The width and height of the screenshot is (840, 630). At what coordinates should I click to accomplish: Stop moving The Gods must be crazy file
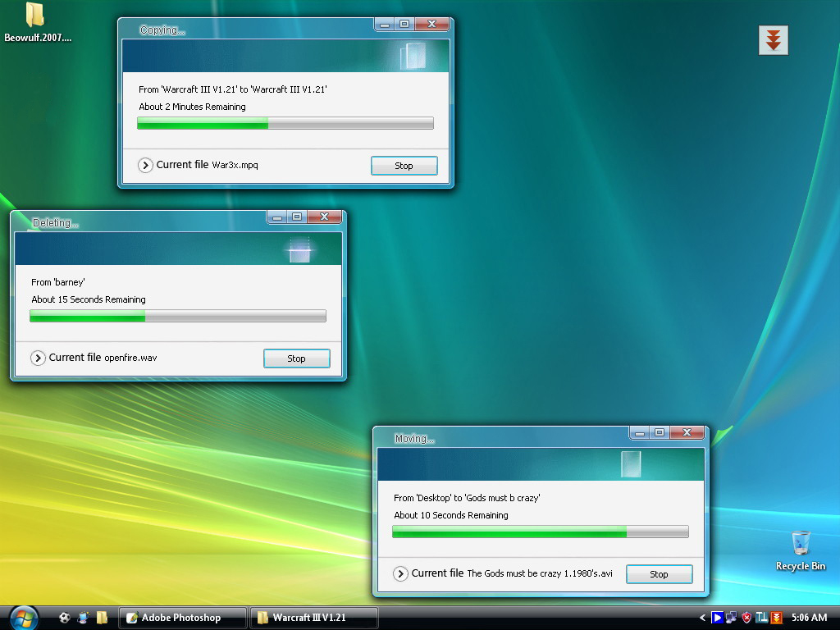click(659, 573)
